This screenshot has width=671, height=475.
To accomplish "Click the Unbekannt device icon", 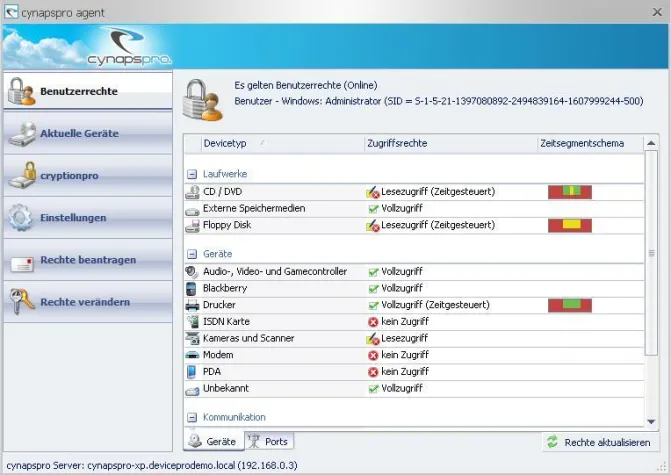I will [192, 391].
